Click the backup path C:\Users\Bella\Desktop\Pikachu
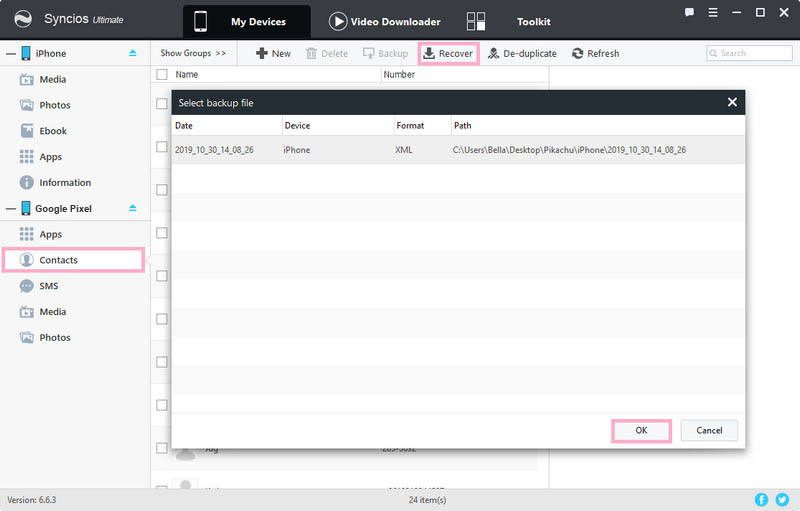This screenshot has width=800, height=511. click(x=569, y=150)
